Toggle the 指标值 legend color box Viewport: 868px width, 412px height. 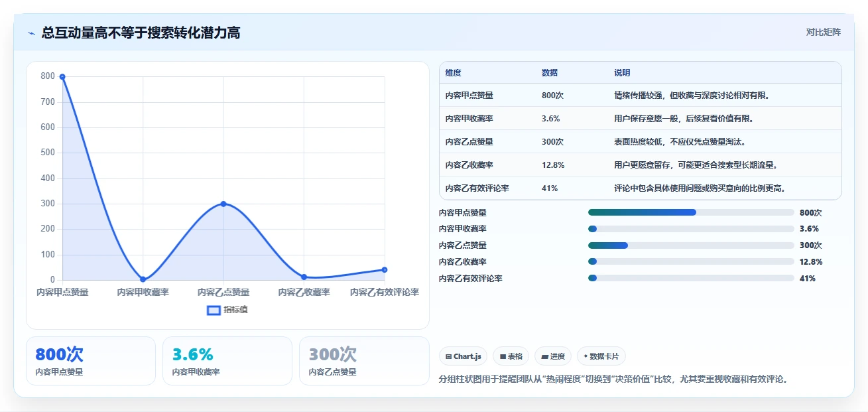pyautogui.click(x=214, y=310)
